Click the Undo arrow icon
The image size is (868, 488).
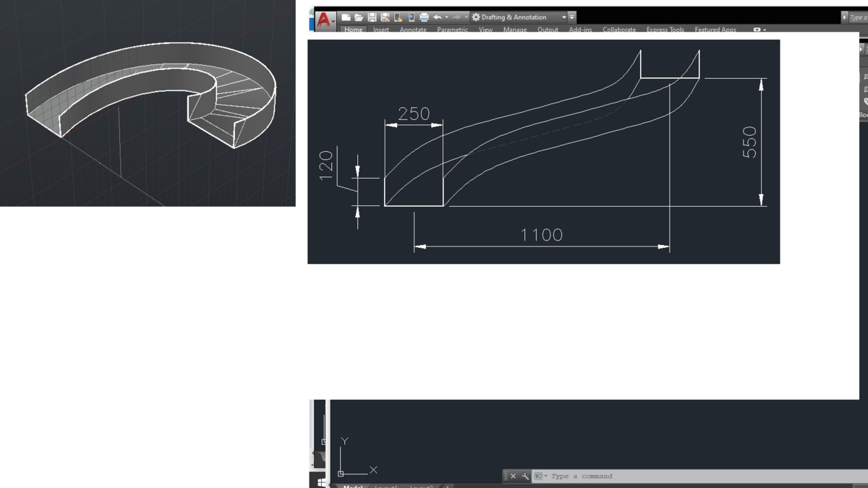[438, 17]
